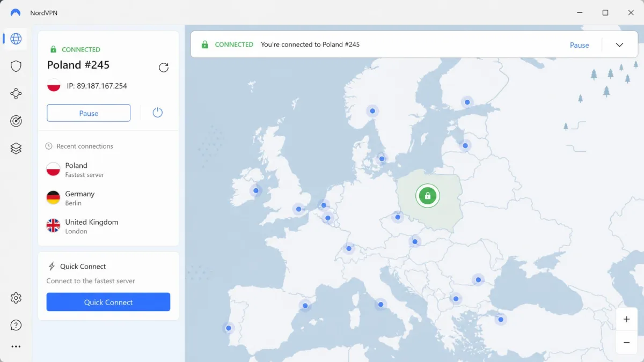644x362 pixels.
Task: Select the Turkey server dot on map
Action: click(501, 319)
